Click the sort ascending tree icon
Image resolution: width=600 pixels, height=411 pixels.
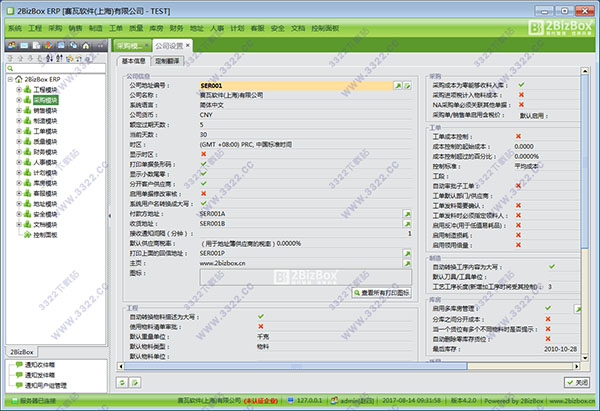tap(49, 58)
